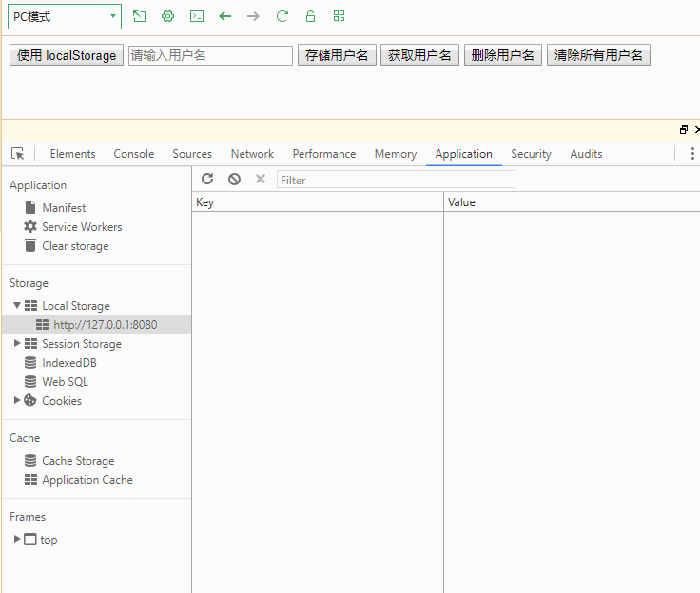Open the IndexedDB item
700x593 pixels.
click(69, 363)
